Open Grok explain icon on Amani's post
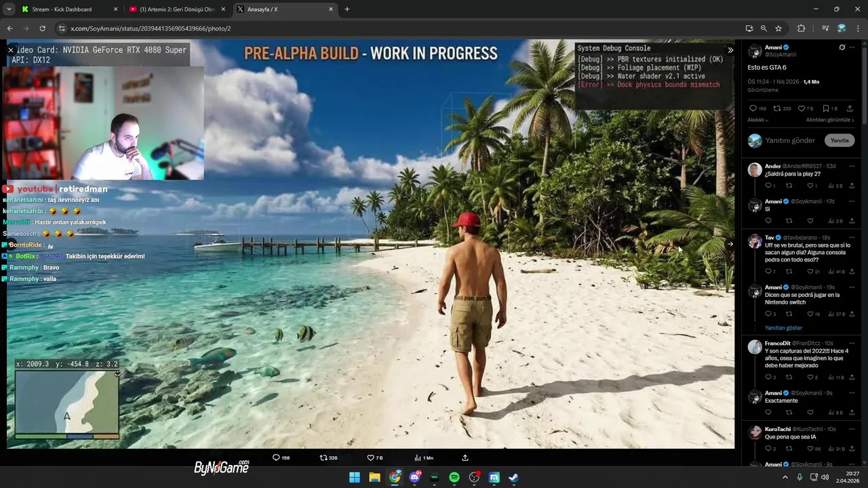 click(842, 47)
